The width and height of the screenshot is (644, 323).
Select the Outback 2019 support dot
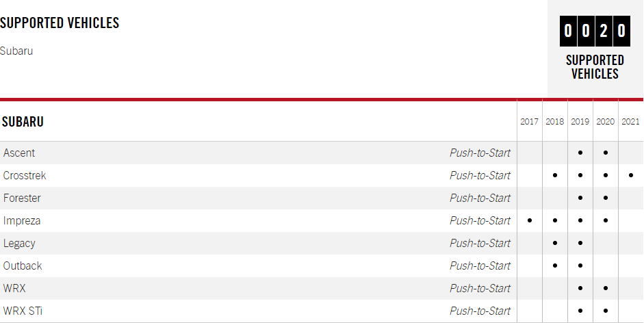[580, 266]
